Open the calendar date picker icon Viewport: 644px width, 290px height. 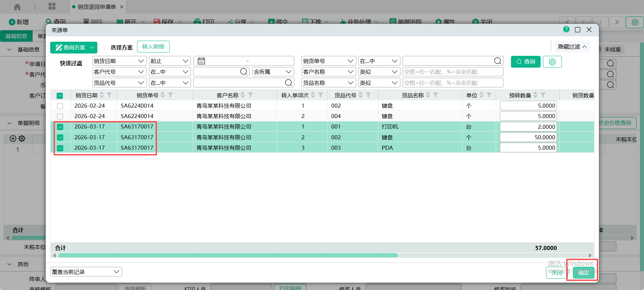pyautogui.click(x=201, y=61)
